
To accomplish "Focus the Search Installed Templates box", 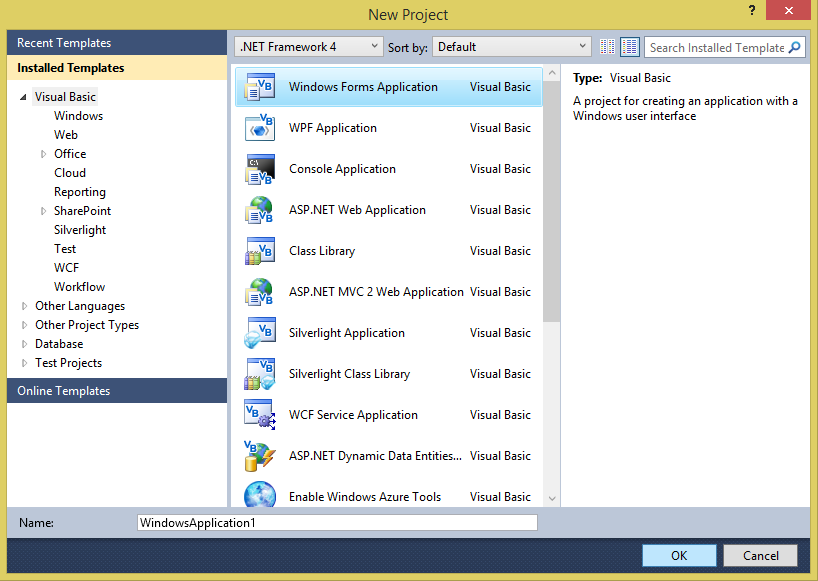I will pyautogui.click(x=717, y=47).
